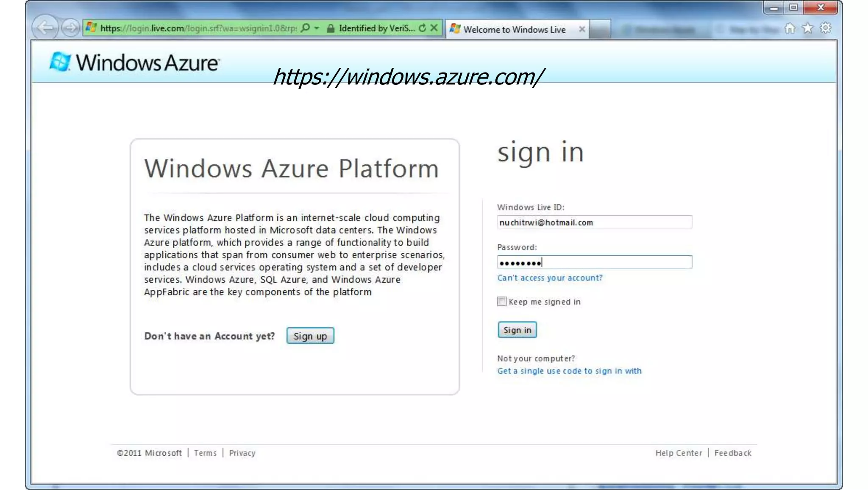Click the Sign in button
Viewport: 868px width, 490px height.
point(517,330)
